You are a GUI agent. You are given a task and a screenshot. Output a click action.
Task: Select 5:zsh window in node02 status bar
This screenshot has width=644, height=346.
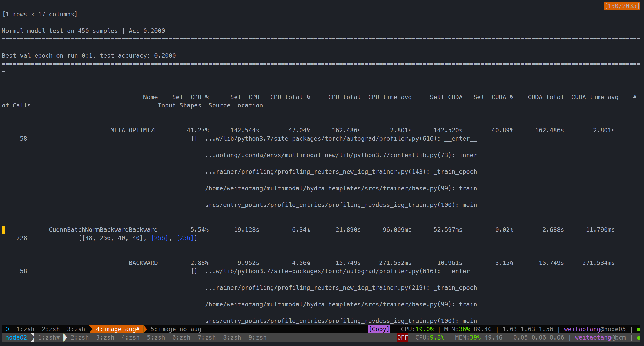coord(156,337)
